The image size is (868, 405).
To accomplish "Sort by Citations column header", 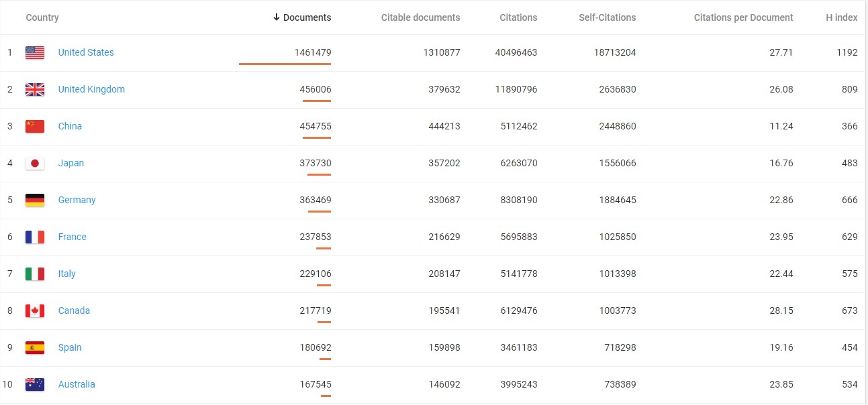I will [x=518, y=17].
